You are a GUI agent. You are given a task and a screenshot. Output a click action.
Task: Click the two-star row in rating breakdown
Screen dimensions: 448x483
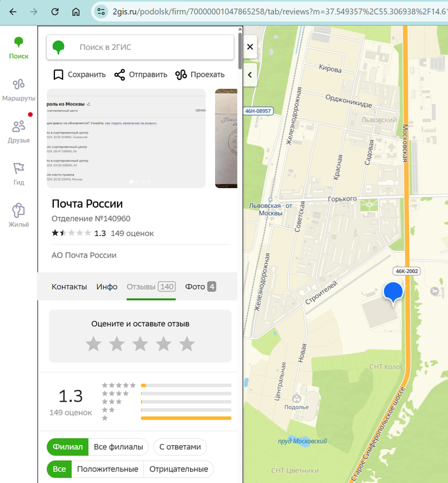(166, 410)
